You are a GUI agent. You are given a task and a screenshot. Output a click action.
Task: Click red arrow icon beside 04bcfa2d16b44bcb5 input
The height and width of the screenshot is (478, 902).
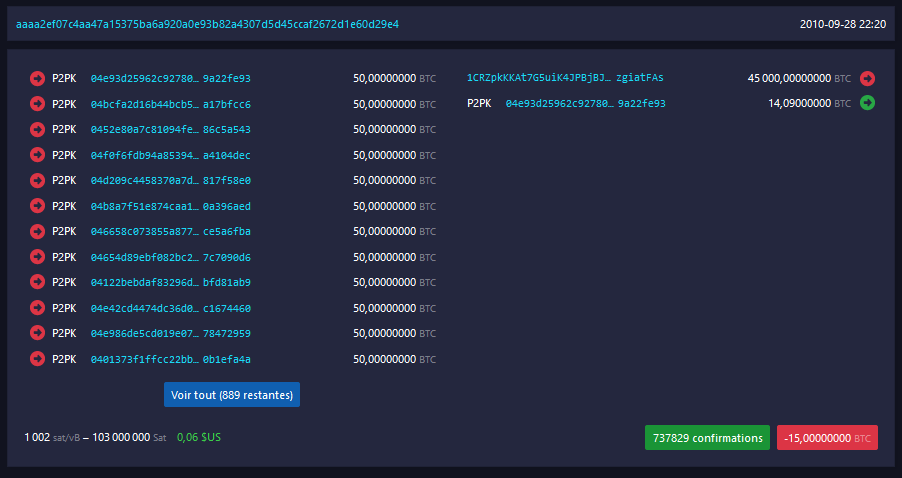[37, 104]
